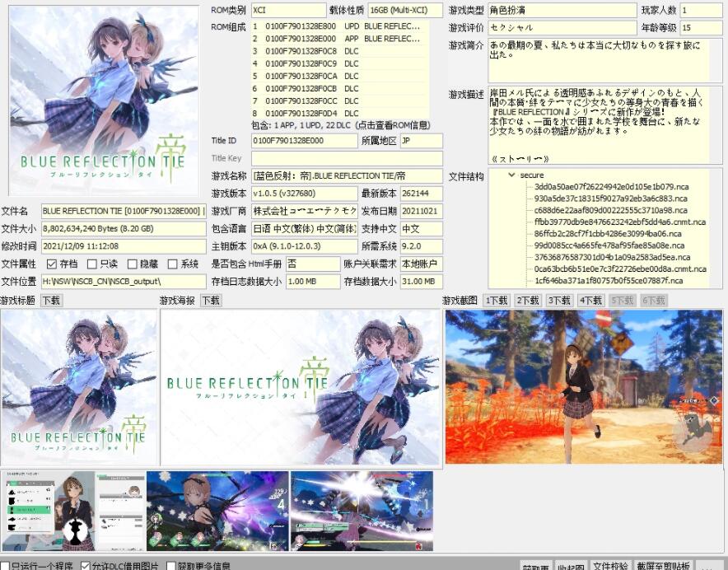Click the 游戏版本 field showing v1.0.5
Viewport: 728px width, 570px height.
[x=305, y=194]
